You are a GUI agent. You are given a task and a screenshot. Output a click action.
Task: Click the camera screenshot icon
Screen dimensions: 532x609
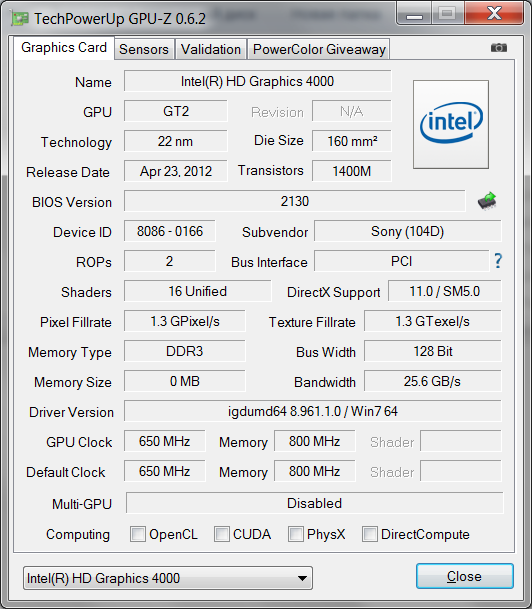(x=499, y=48)
